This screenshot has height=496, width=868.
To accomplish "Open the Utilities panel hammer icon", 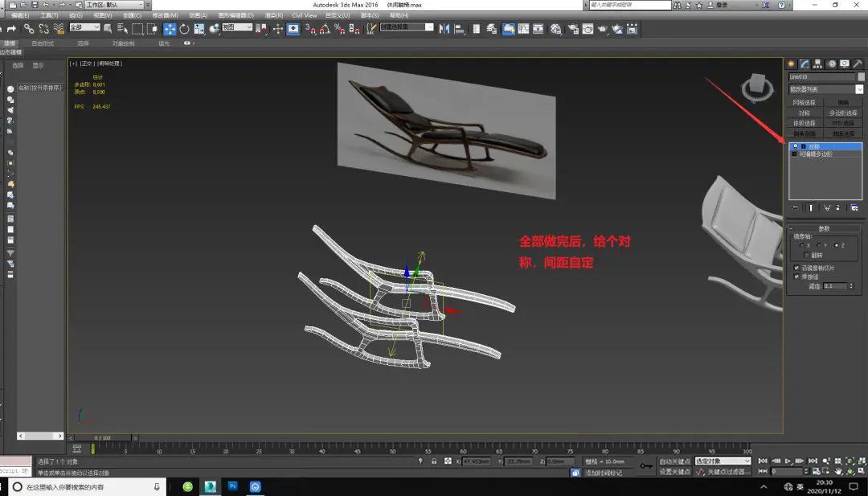I will pyautogui.click(x=858, y=64).
